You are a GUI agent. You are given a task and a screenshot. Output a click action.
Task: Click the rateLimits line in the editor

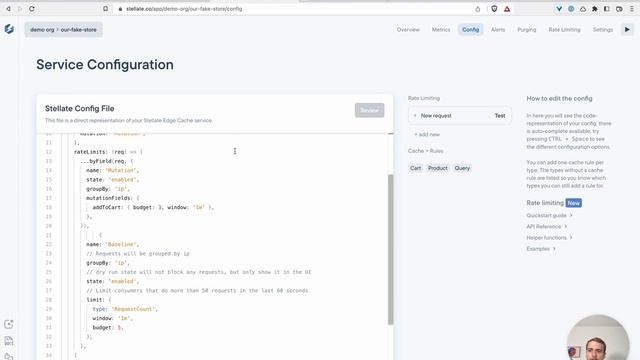(108, 152)
